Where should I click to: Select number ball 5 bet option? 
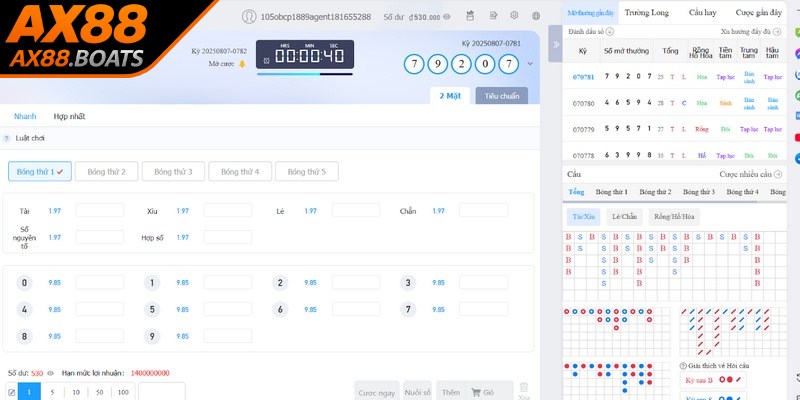(x=152, y=309)
